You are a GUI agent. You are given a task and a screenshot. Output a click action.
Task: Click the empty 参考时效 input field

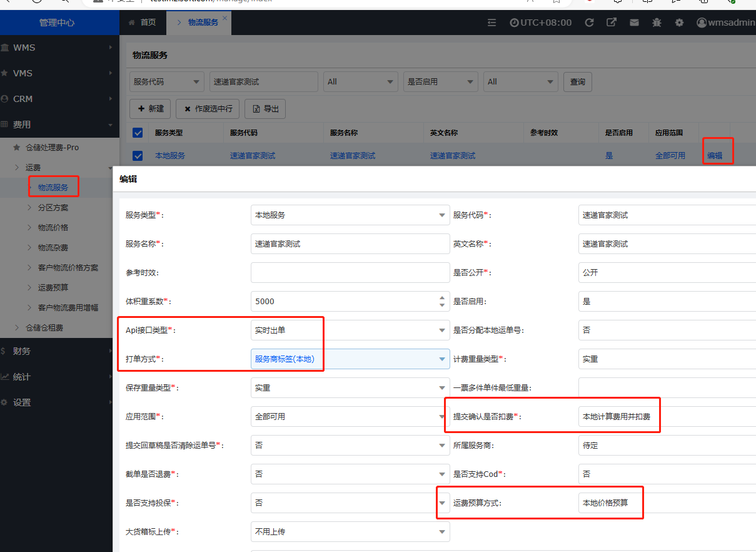(x=350, y=272)
